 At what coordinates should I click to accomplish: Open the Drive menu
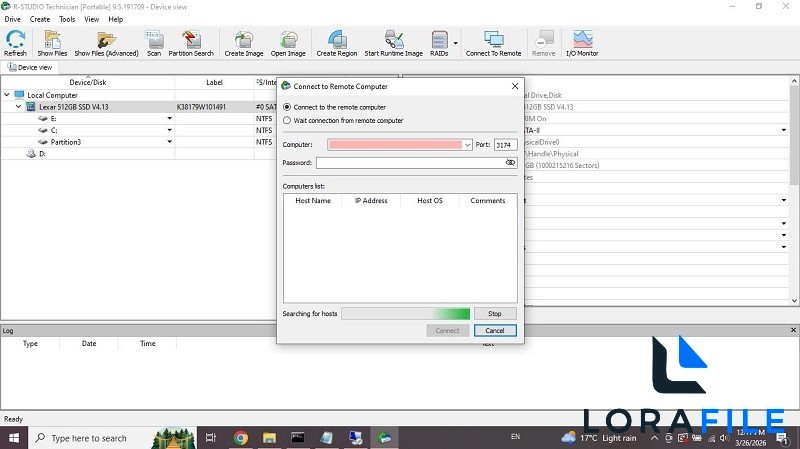pos(13,19)
